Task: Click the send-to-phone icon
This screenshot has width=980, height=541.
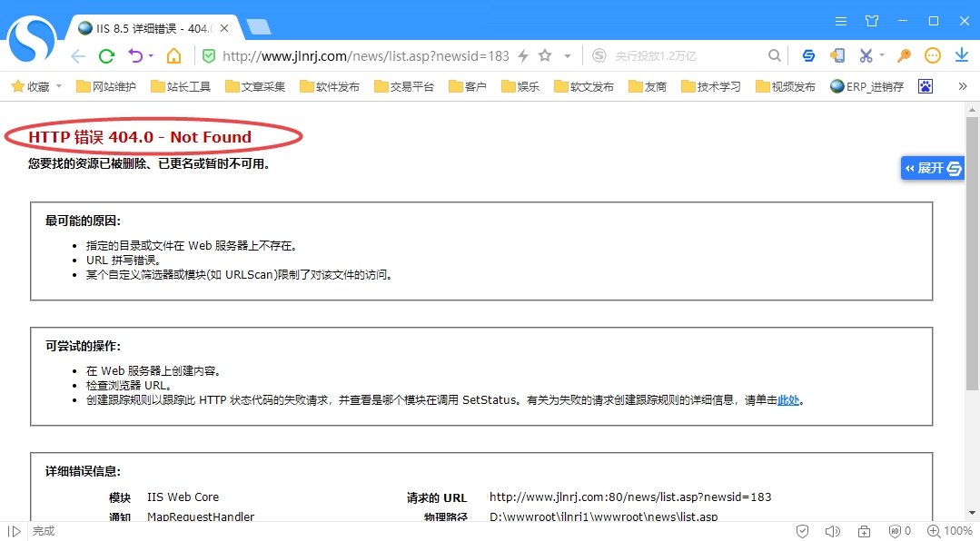Action: coord(836,55)
